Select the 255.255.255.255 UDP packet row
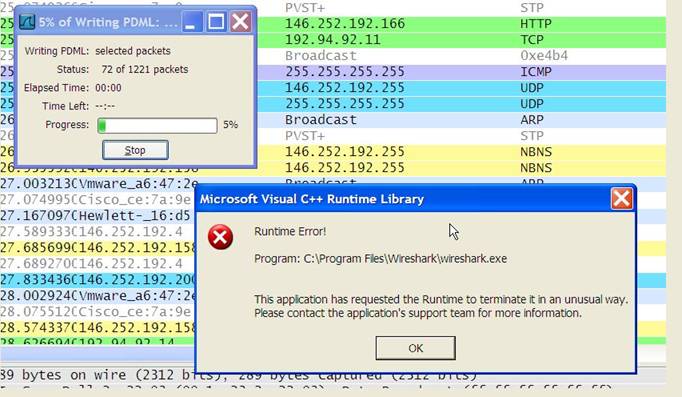Image resolution: width=682 pixels, height=397 pixels. coord(461,104)
